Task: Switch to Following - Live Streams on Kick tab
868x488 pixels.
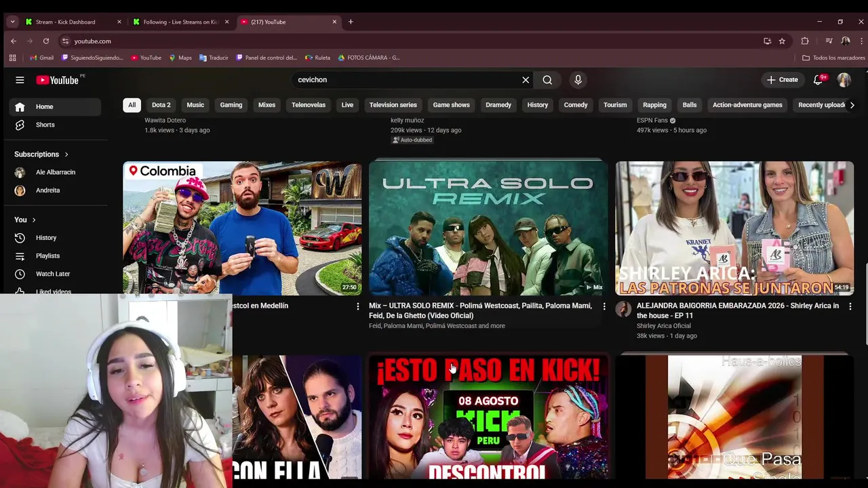Action: pyautogui.click(x=180, y=22)
